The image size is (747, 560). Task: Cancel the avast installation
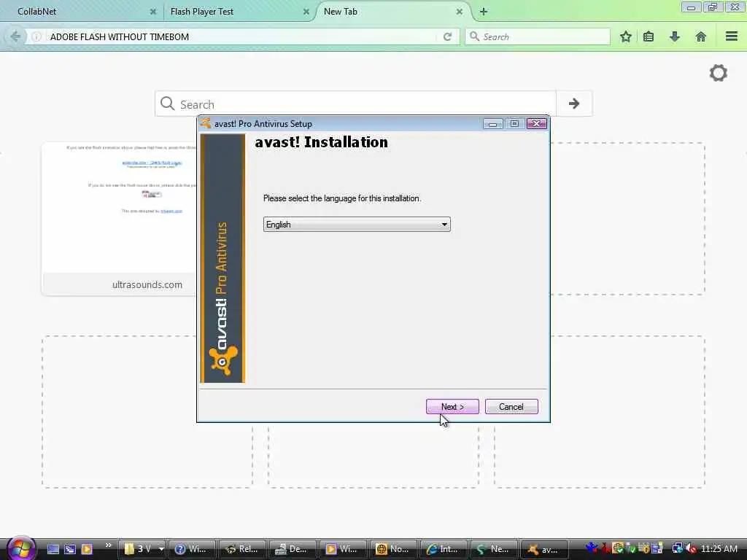[511, 407]
